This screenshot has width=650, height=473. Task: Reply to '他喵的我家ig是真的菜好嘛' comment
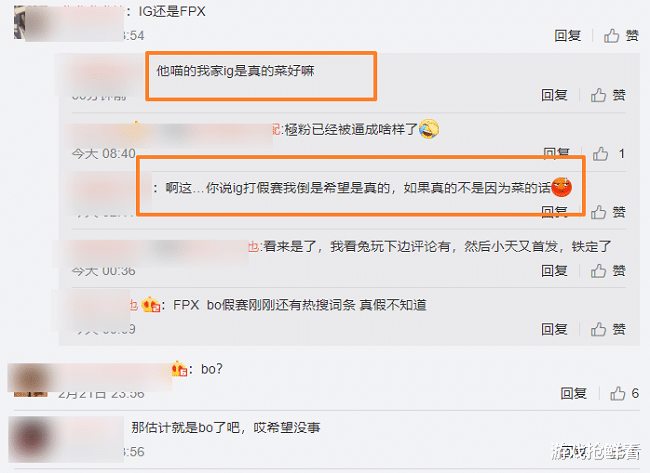[x=554, y=95]
